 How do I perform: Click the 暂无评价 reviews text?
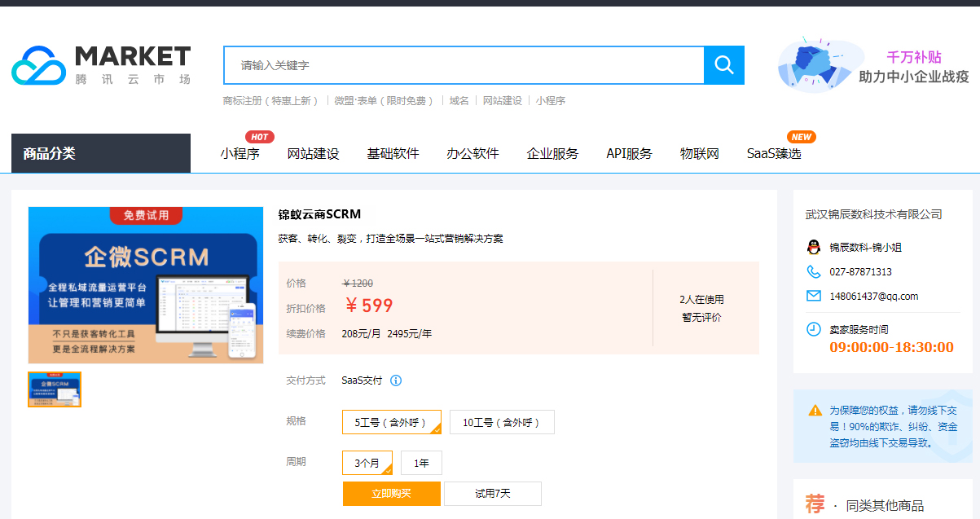click(701, 317)
